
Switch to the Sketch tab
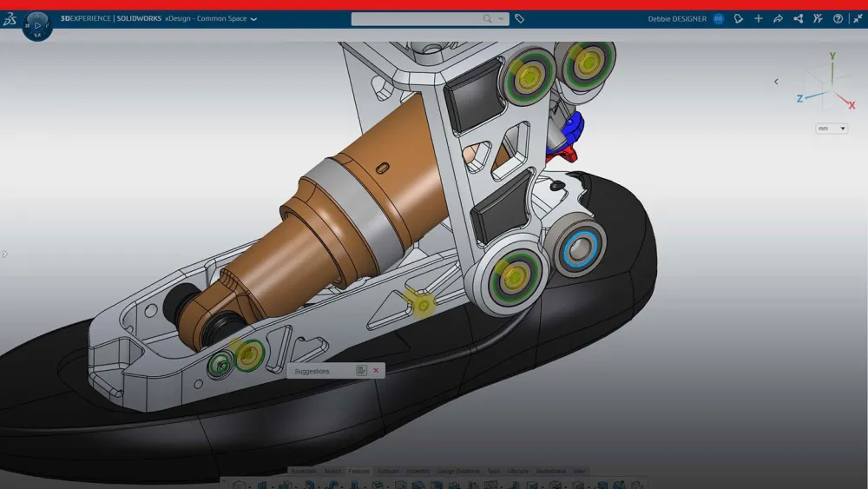pos(332,472)
